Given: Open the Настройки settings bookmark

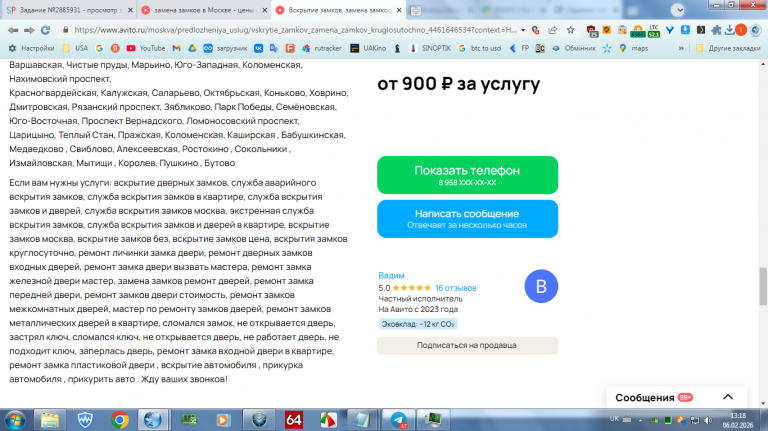Looking at the screenshot, I should [32, 48].
